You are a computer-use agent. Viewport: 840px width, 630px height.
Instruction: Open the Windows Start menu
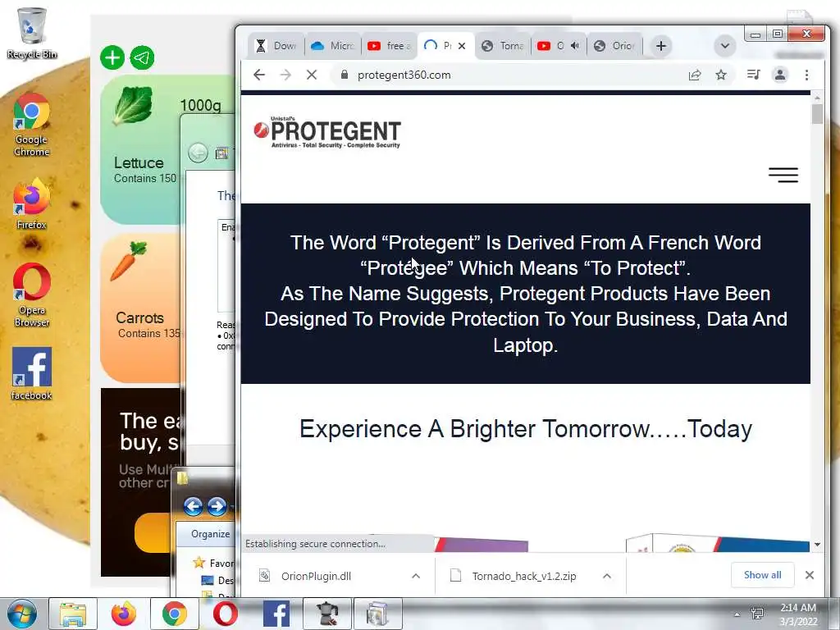tap(22, 614)
